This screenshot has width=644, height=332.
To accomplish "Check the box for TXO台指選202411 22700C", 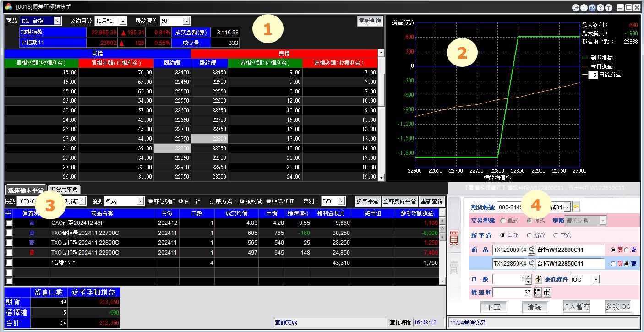I will click(9, 233).
